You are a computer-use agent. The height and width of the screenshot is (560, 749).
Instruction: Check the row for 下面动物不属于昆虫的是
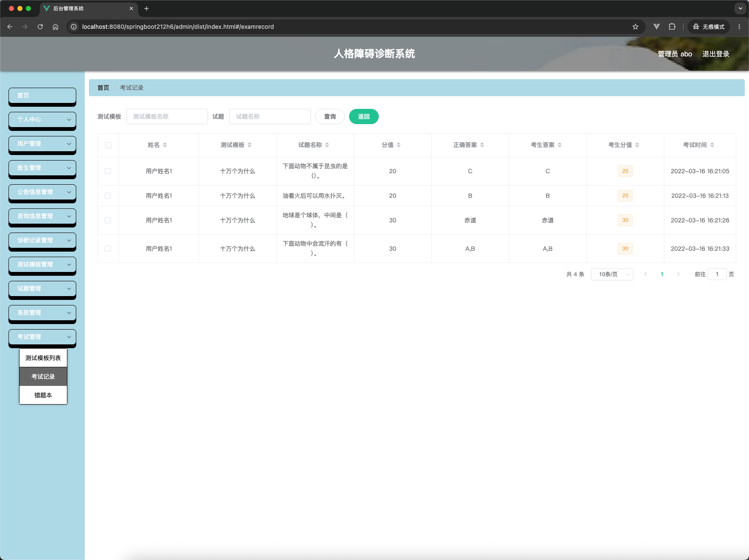pos(108,171)
